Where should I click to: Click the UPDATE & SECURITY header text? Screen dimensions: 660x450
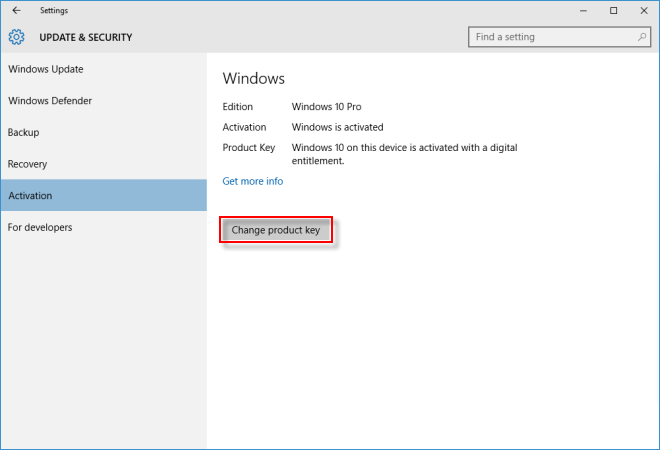click(x=86, y=38)
